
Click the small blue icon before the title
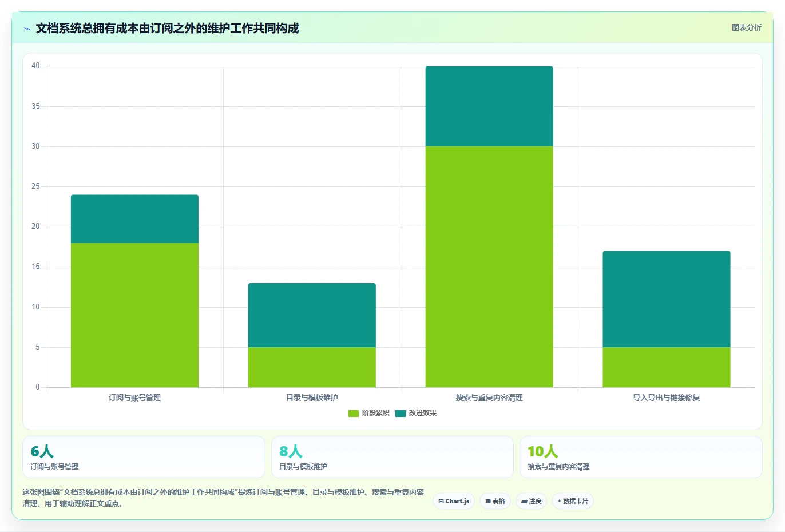tap(27, 29)
